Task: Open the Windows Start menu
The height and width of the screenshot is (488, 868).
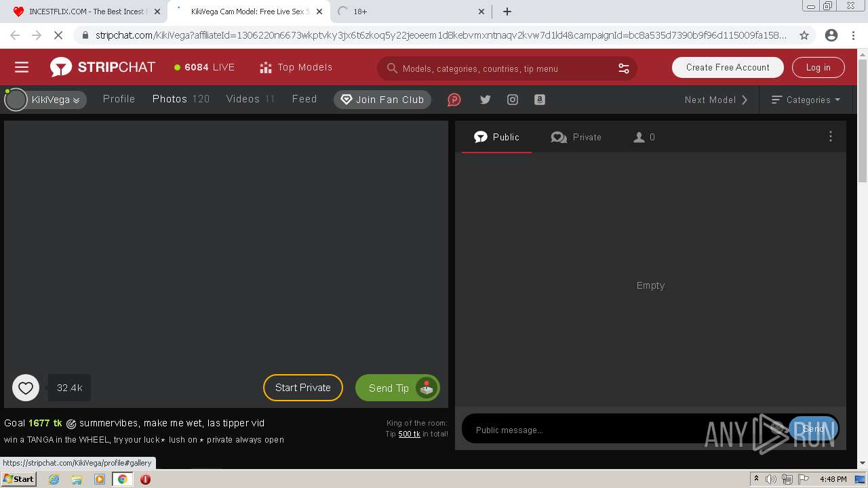Action: click(19, 479)
